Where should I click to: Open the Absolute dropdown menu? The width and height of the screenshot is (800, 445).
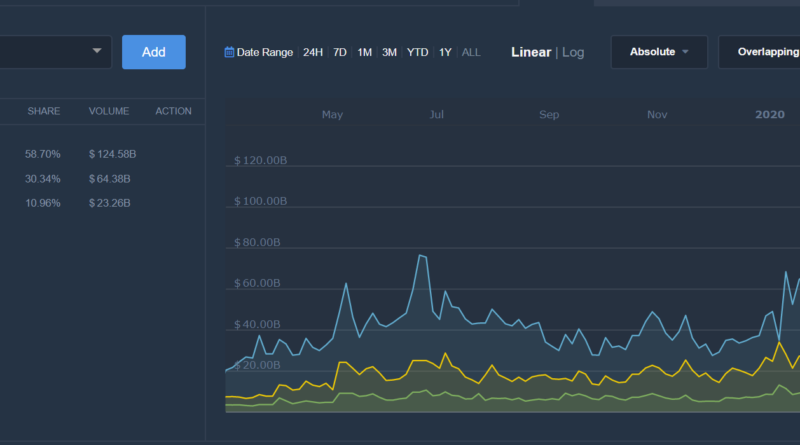point(659,52)
